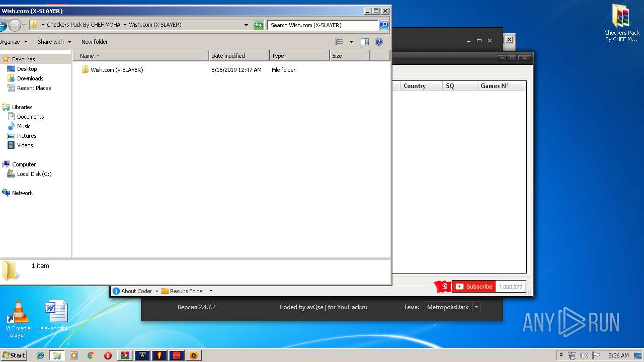
Task: Launch Google Chrome from the taskbar
Action: pos(91,355)
